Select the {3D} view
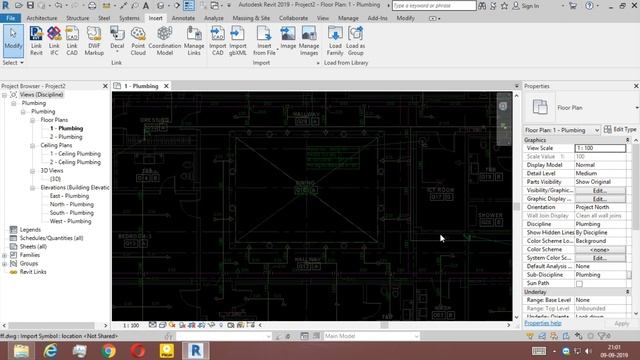Image resolution: width=640 pixels, height=360 pixels. pos(55,179)
